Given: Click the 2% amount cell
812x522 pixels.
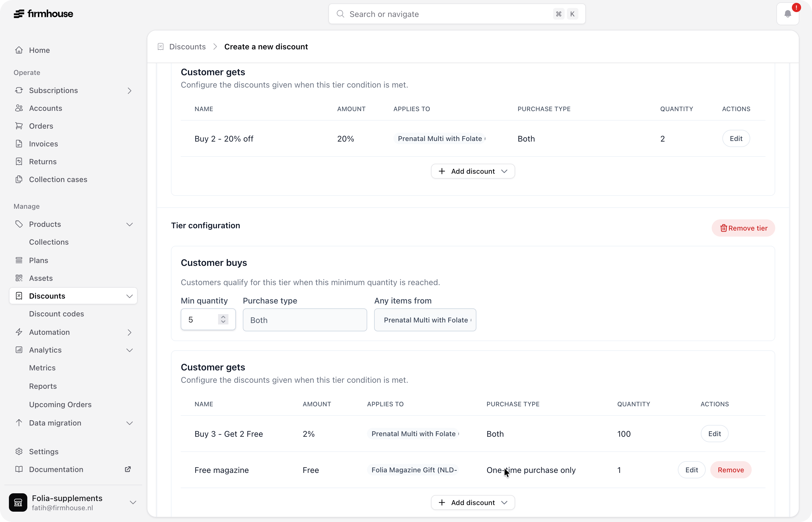Looking at the screenshot, I should pyautogui.click(x=309, y=434).
